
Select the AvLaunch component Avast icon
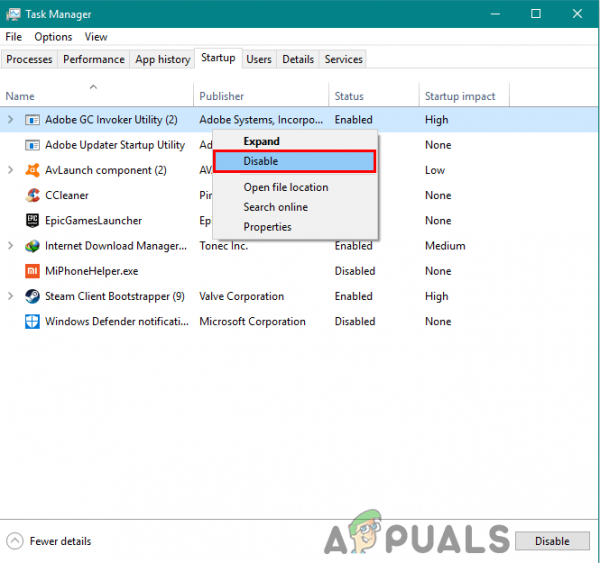(32, 170)
